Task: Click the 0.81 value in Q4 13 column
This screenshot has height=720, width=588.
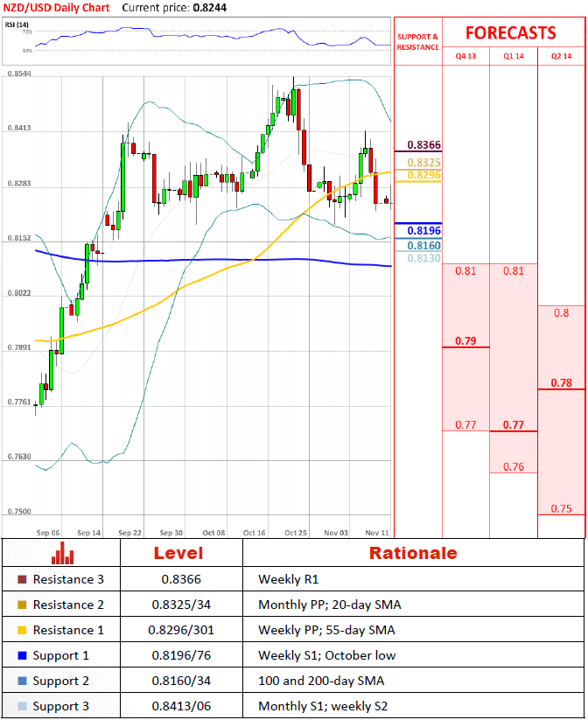Action: (x=465, y=271)
